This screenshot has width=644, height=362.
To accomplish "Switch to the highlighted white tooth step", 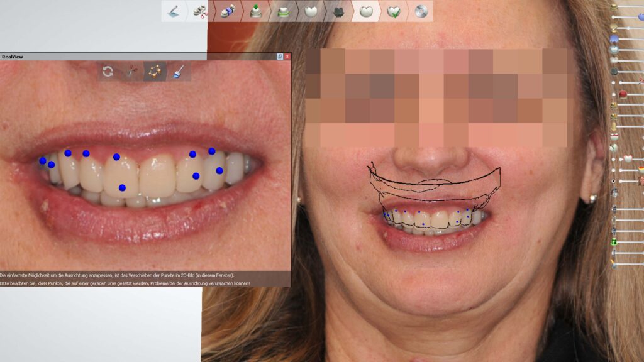I will (365, 11).
